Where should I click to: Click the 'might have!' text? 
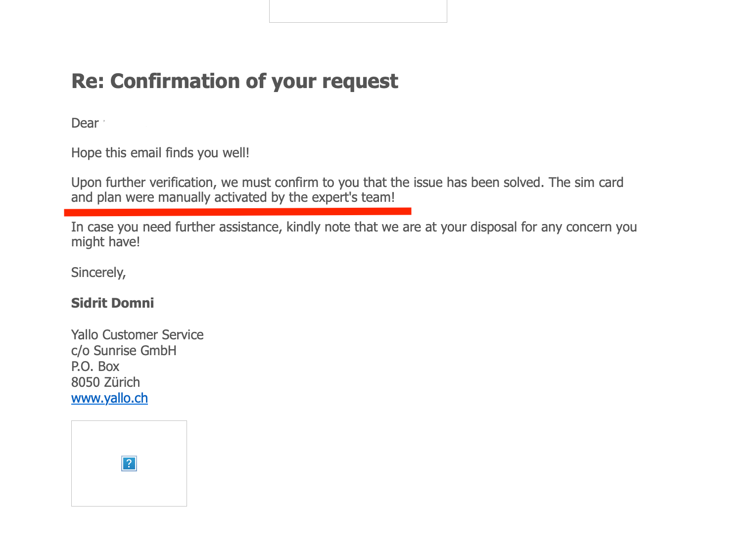click(105, 242)
